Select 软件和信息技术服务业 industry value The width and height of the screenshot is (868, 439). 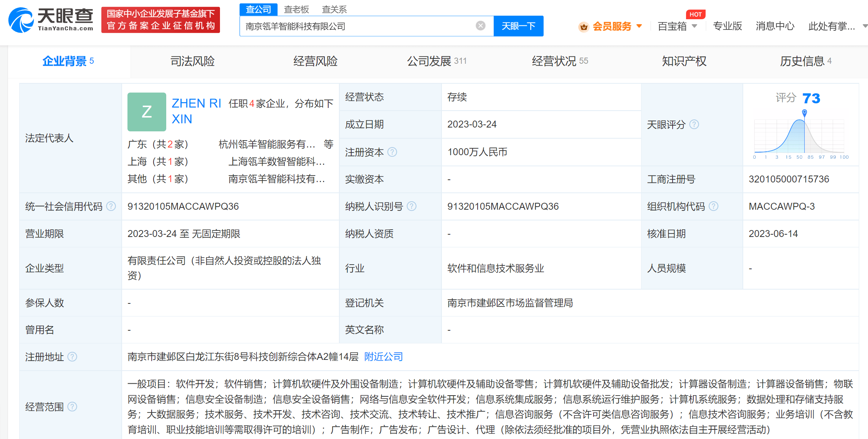pos(496,268)
